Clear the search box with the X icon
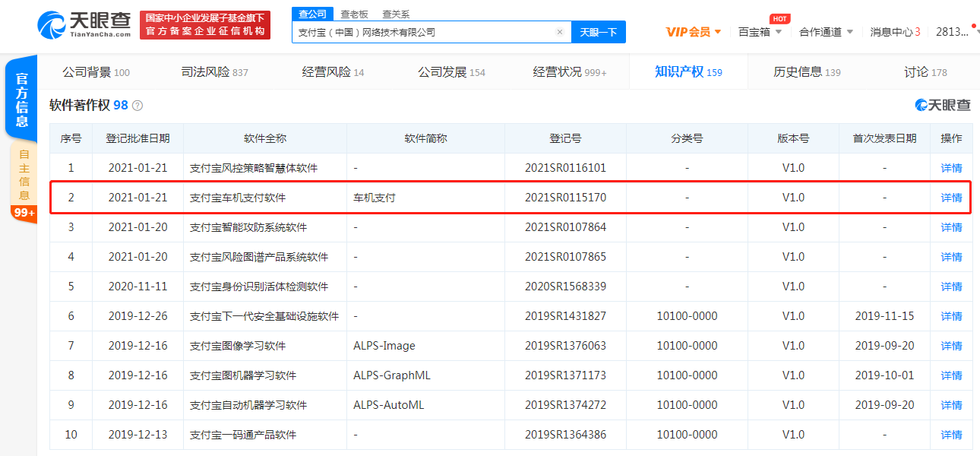 [560, 32]
